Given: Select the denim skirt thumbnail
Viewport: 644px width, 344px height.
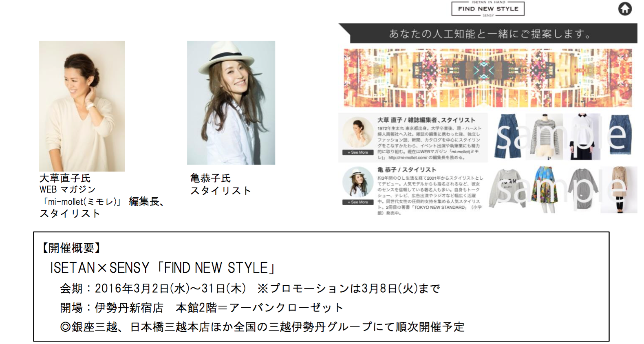Looking at the screenshot, I should point(620,135).
